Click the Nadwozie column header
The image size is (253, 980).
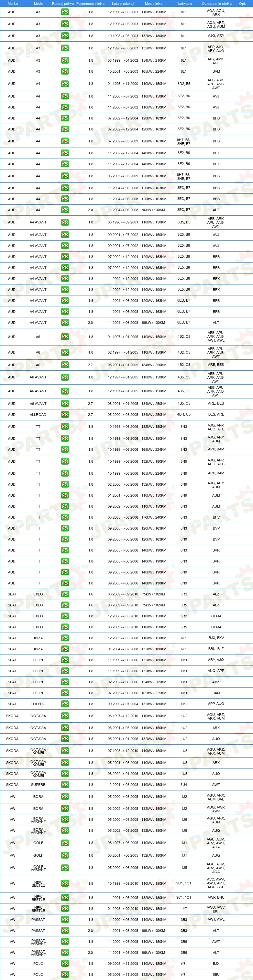pos(184,4)
